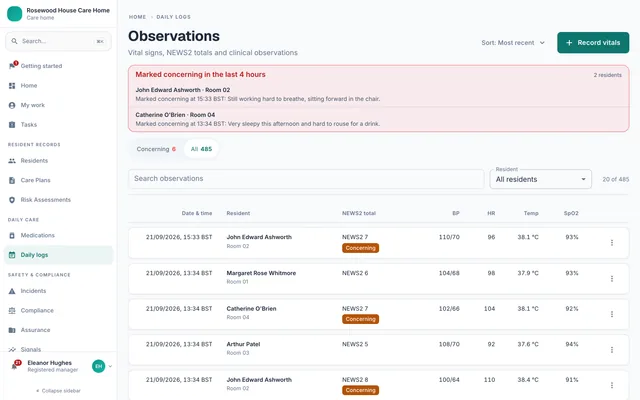Viewport: 640px width, 400px height.
Task: Open the Sort: Most recent dropdown
Action: [x=513, y=43]
